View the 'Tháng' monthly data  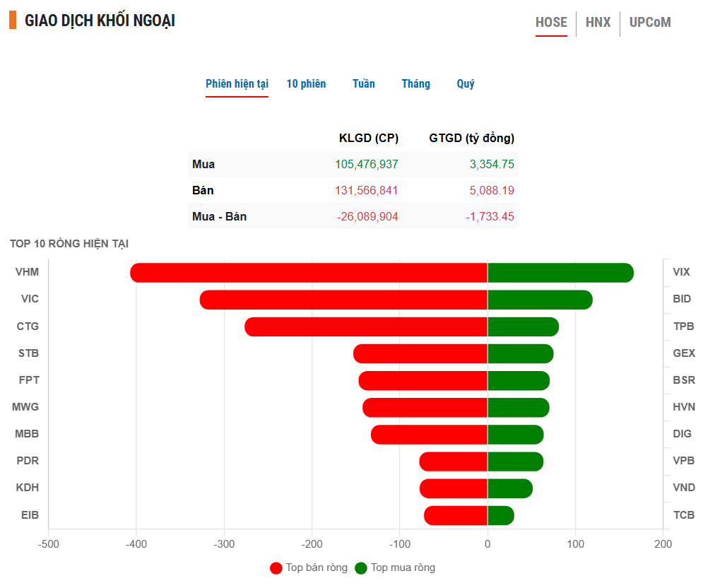(x=415, y=84)
